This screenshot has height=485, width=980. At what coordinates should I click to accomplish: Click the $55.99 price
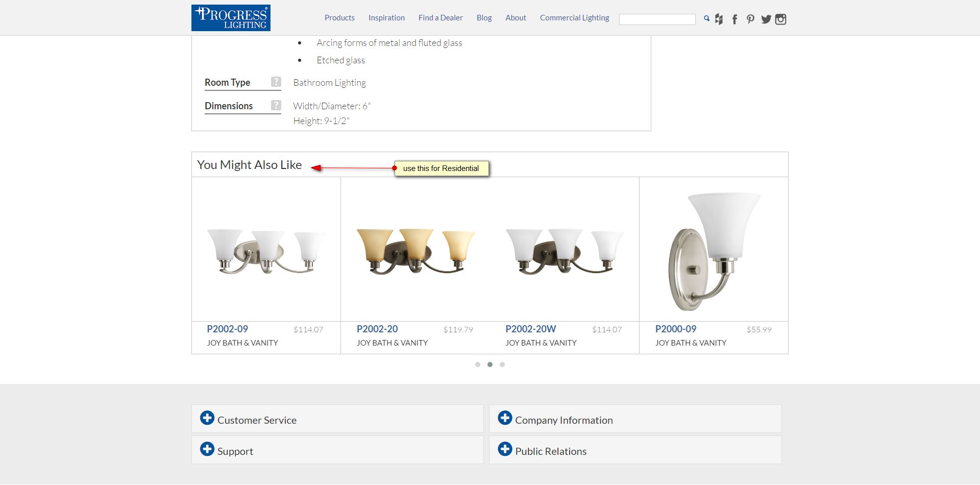click(x=759, y=330)
